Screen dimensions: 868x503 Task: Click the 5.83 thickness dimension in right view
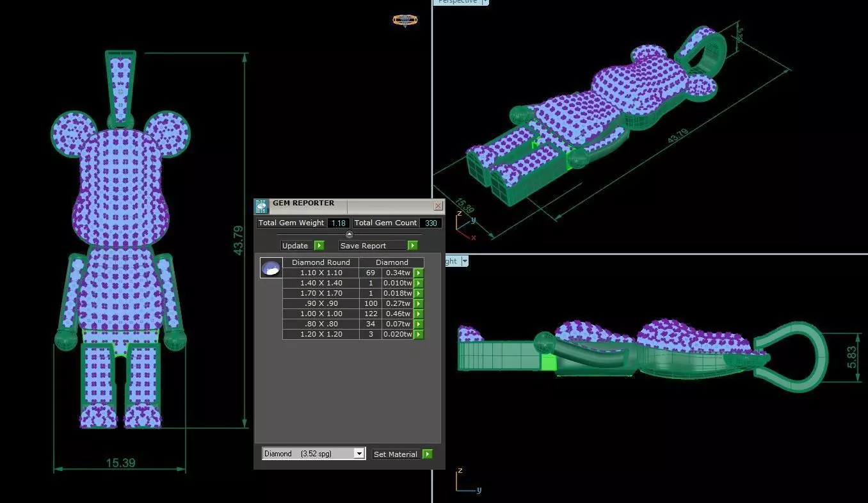[853, 356]
